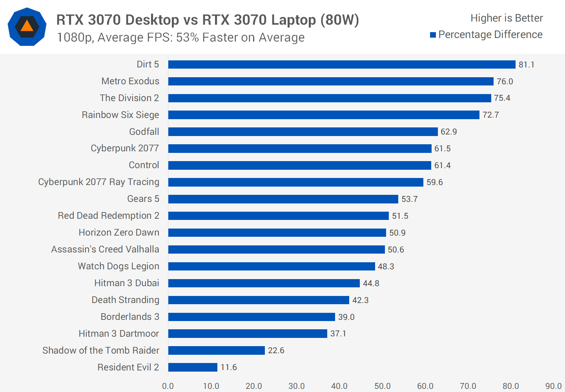Click the value "44.8"
Viewport: 565px width, 392px height.
(x=371, y=283)
